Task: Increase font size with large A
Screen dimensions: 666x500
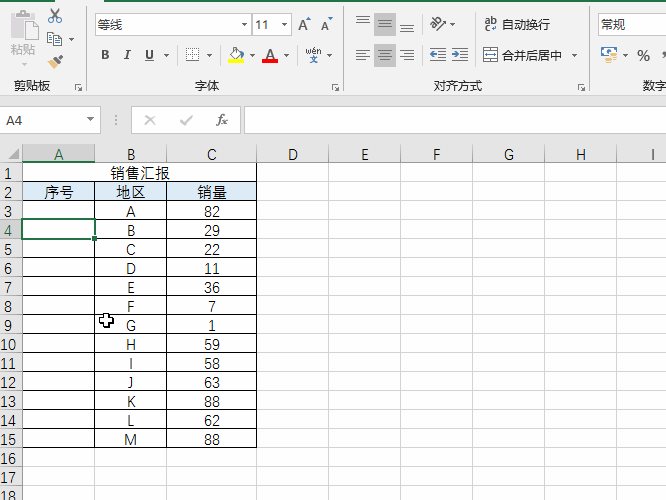Action: (304, 25)
